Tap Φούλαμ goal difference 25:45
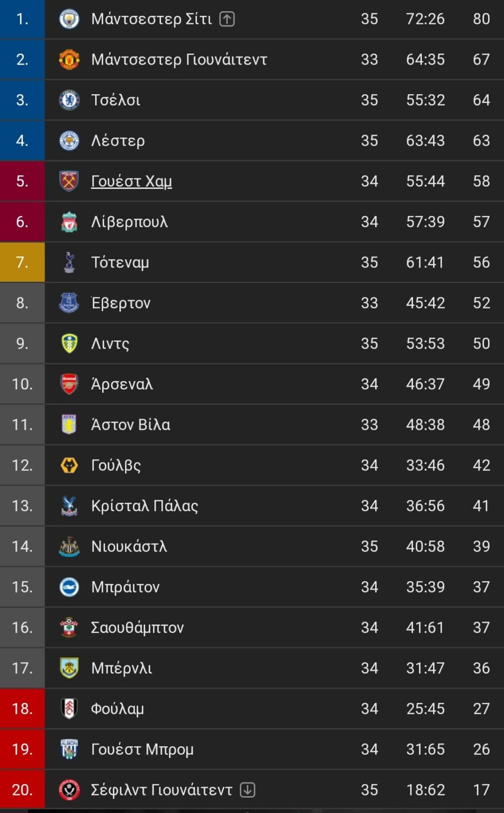The image size is (504, 813). pos(425,709)
